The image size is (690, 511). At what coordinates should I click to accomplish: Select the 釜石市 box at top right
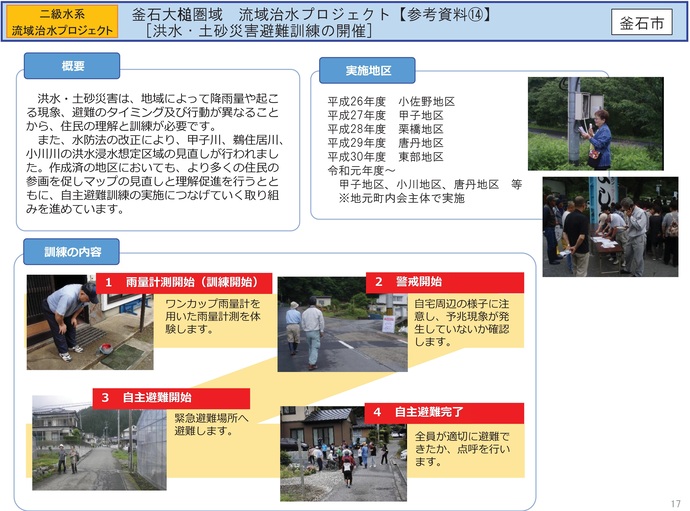pyautogui.click(x=641, y=23)
